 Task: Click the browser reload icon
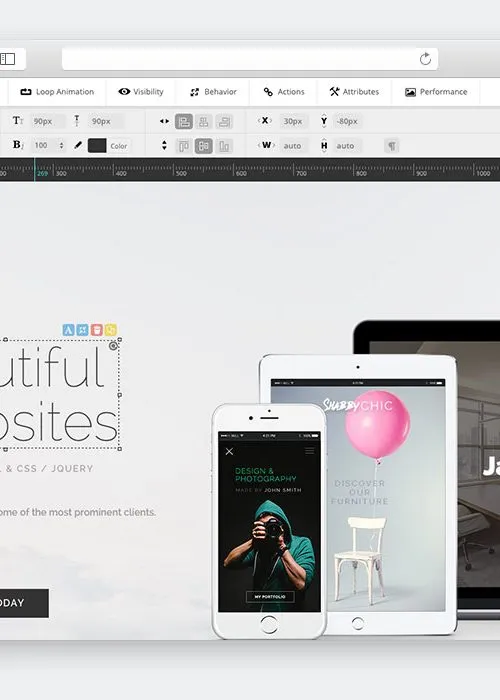coord(425,59)
